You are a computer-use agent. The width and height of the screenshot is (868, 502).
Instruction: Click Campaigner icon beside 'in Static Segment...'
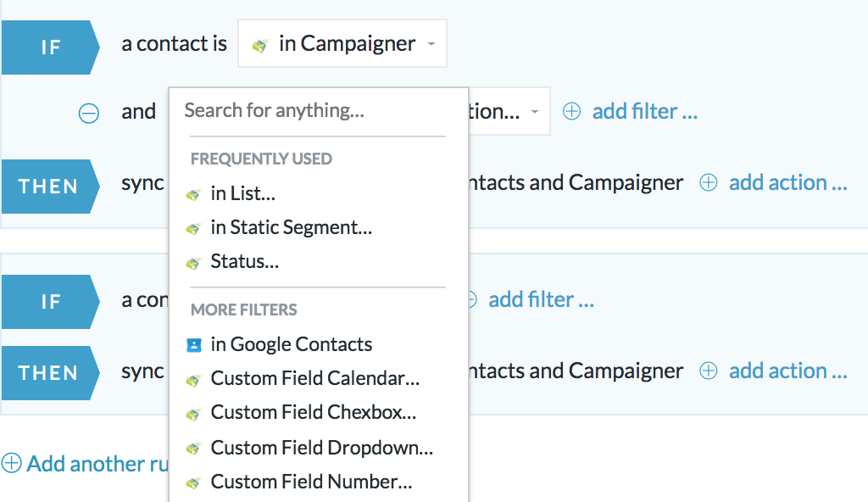click(x=193, y=229)
